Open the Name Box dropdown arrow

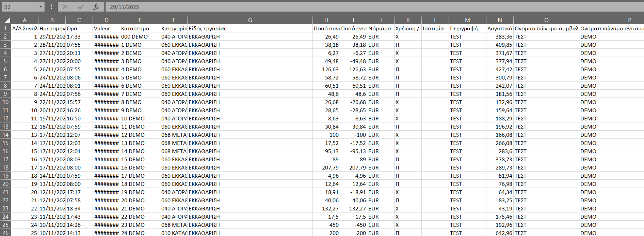click(41, 7)
